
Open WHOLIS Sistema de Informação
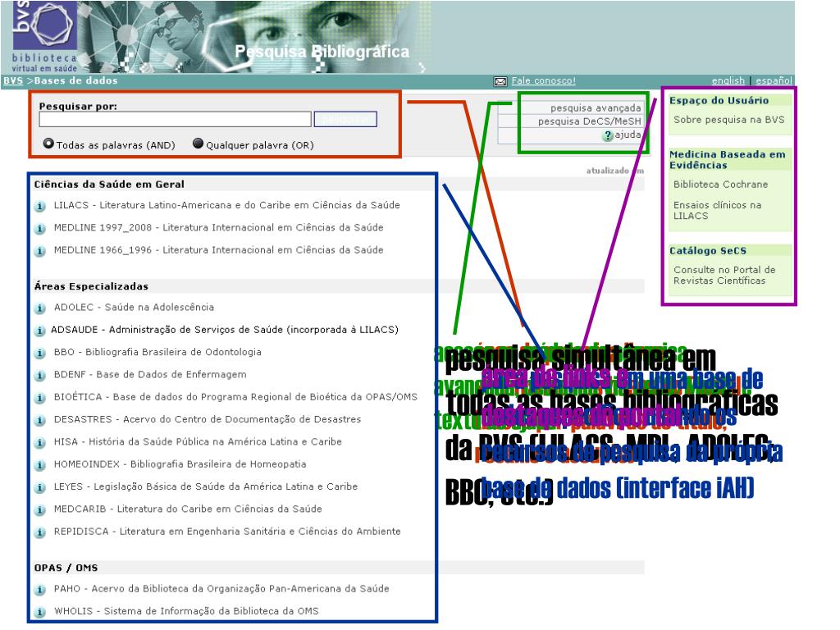186,611
